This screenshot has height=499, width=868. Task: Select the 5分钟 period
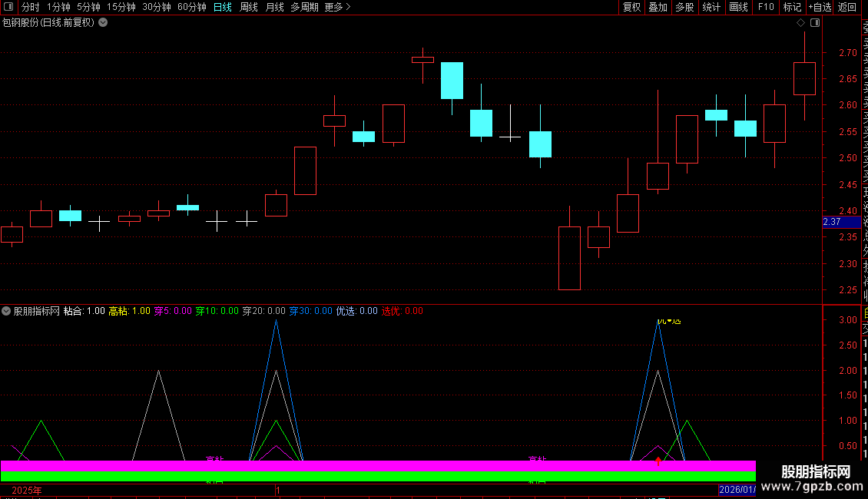88,7
